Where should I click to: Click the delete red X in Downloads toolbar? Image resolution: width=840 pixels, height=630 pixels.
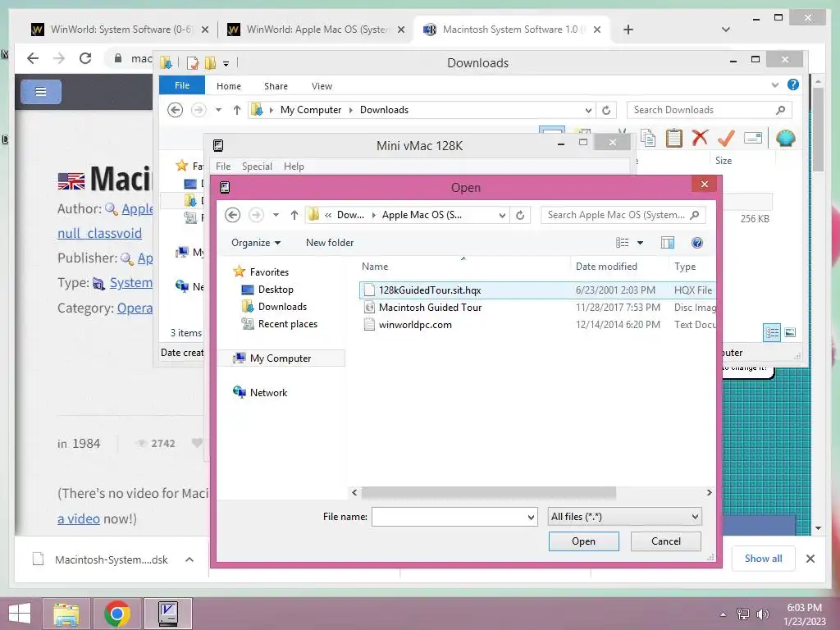pos(700,138)
